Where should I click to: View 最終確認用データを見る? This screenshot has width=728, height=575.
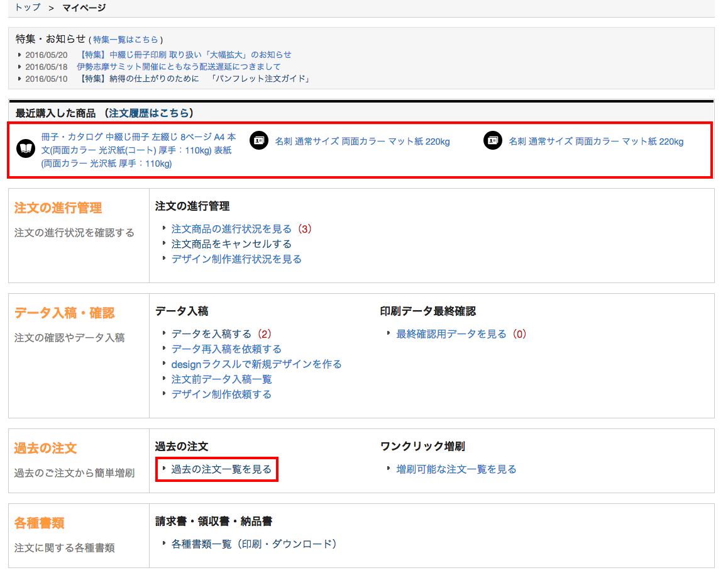point(451,334)
